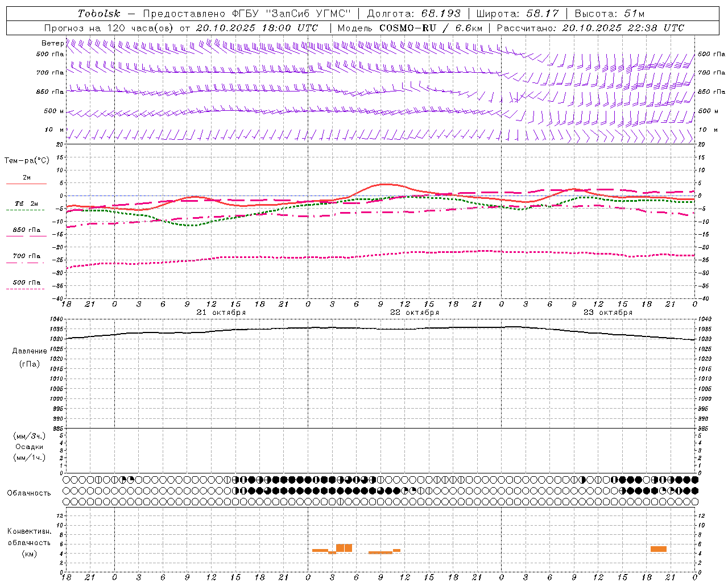Click the Конвективн. облачность label
Viewport: 728px width, 582px height.
pos(30,537)
